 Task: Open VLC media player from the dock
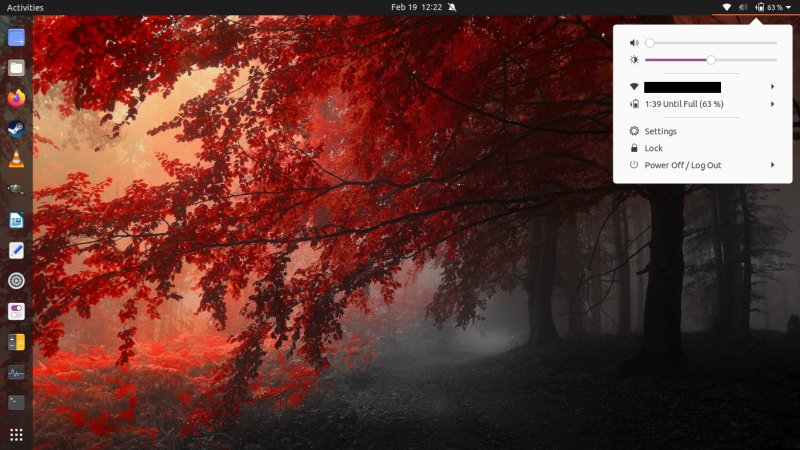16,159
